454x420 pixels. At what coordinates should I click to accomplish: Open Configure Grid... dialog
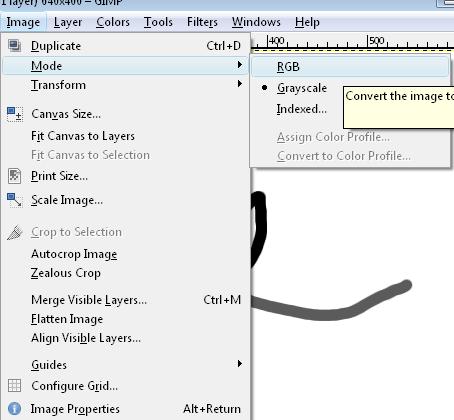tap(125, 386)
